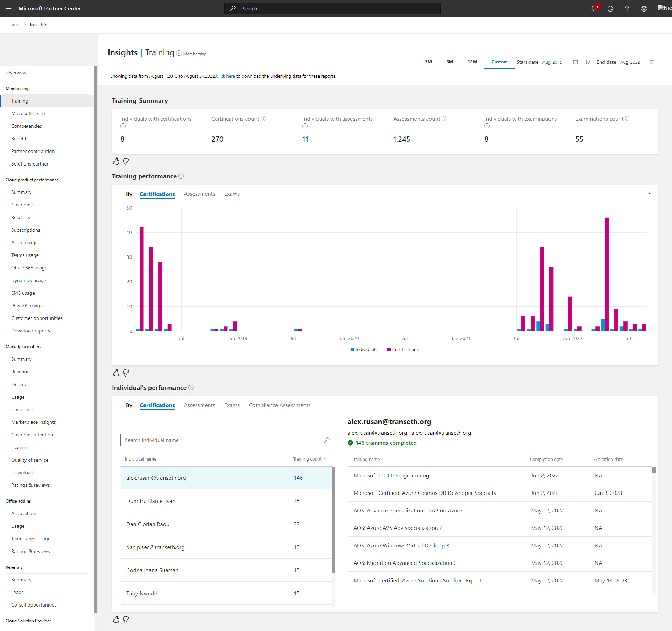Image resolution: width=672 pixels, height=631 pixels.
Task: Click info icon under Individuals with examinations
Action: (x=487, y=126)
